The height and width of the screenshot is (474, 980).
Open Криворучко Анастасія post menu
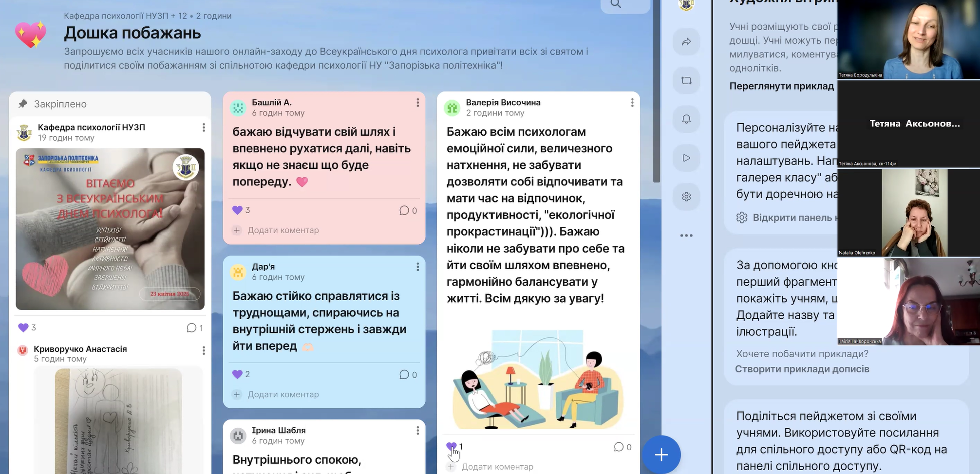pyautogui.click(x=204, y=350)
